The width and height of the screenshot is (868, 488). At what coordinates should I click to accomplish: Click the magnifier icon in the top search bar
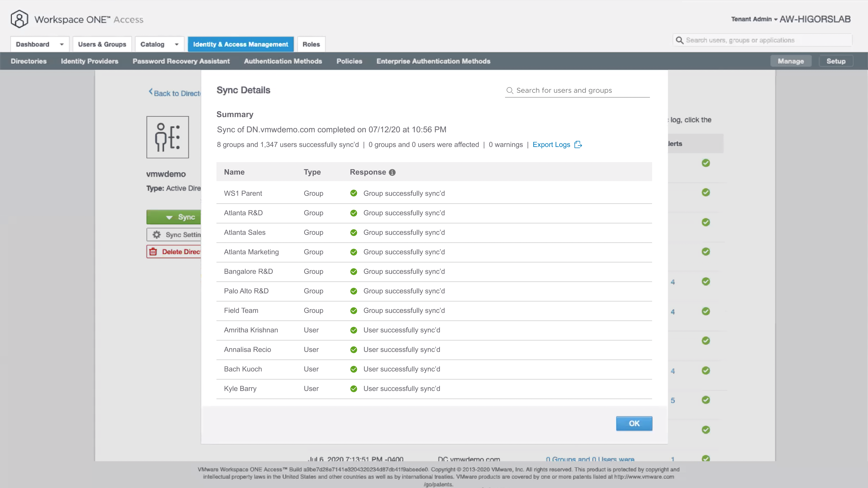point(680,40)
